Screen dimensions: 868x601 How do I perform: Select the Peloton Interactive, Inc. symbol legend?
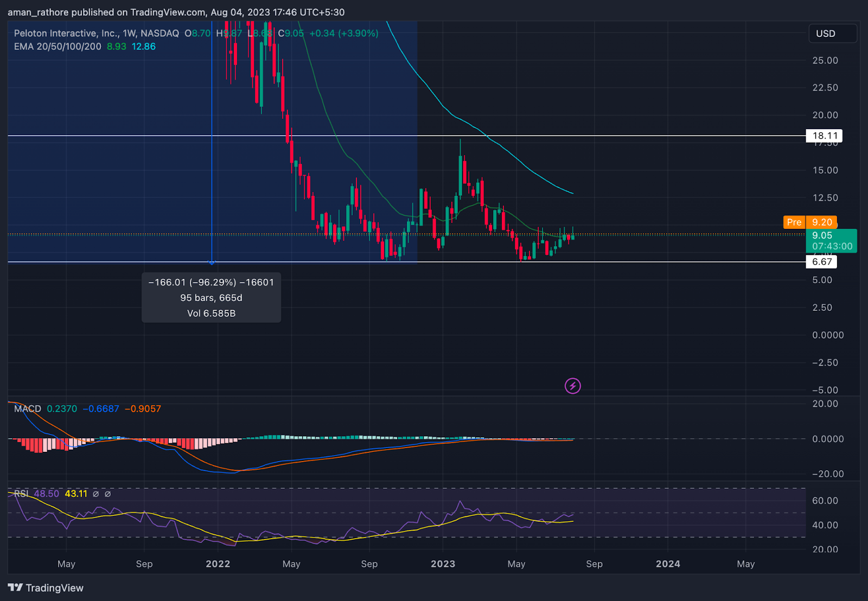pos(96,33)
